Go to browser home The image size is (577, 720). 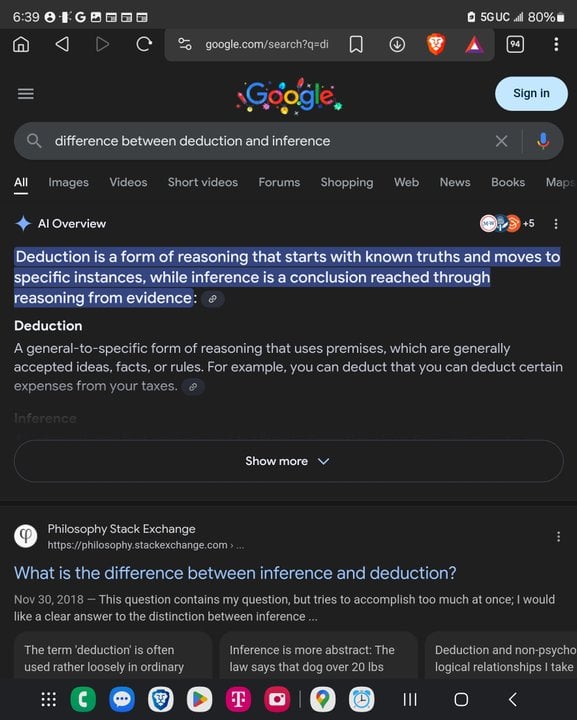tap(21, 44)
